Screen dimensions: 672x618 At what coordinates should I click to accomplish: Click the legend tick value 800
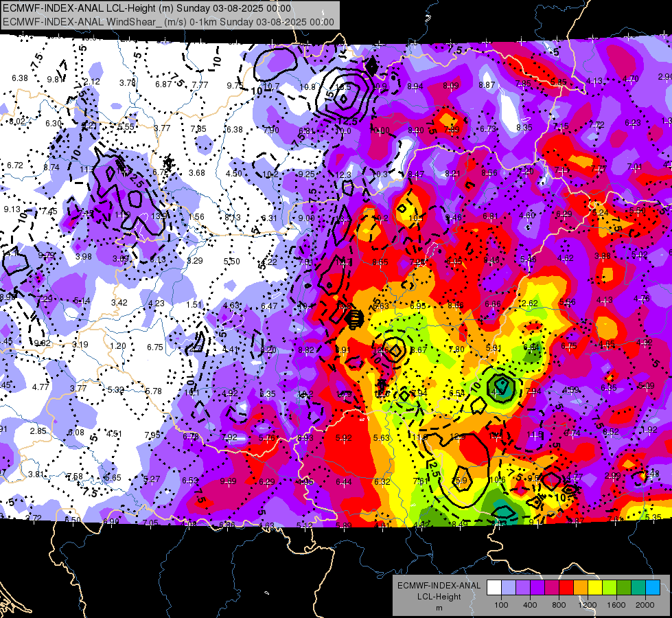(559, 605)
